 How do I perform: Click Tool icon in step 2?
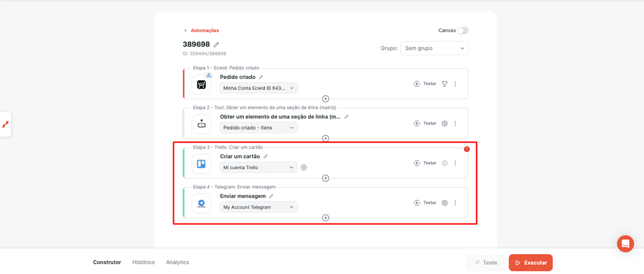pyautogui.click(x=201, y=124)
